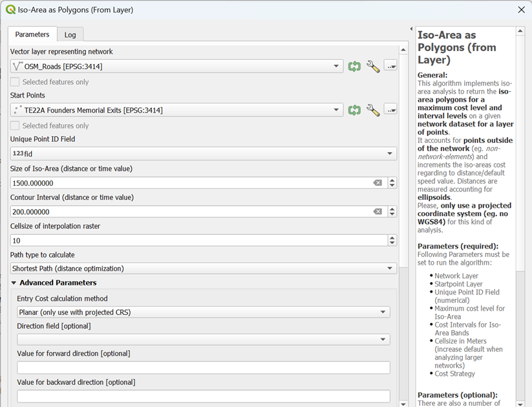Collapse the Advanced Parameters section
Viewport: 532px width, 407px height.
point(14,283)
